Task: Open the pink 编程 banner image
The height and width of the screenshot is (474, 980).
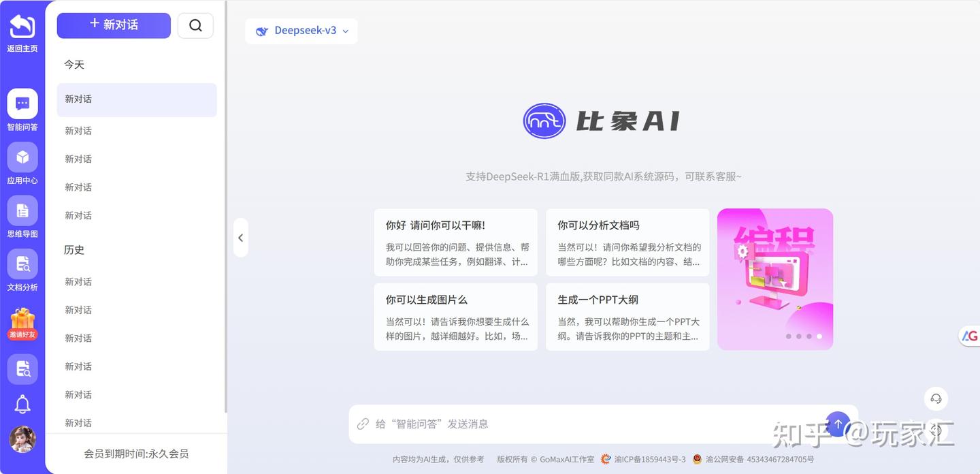Action: 775,279
